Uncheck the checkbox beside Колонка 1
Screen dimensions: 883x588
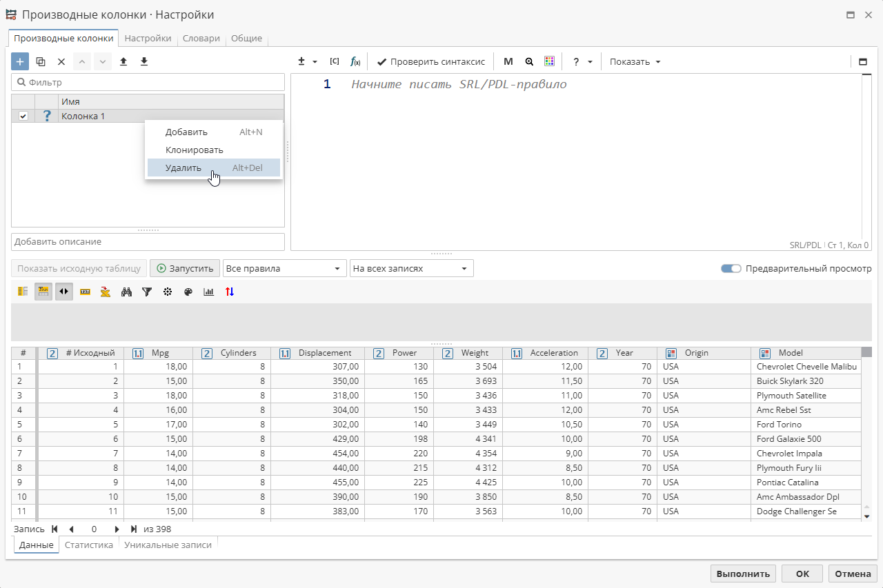click(23, 116)
